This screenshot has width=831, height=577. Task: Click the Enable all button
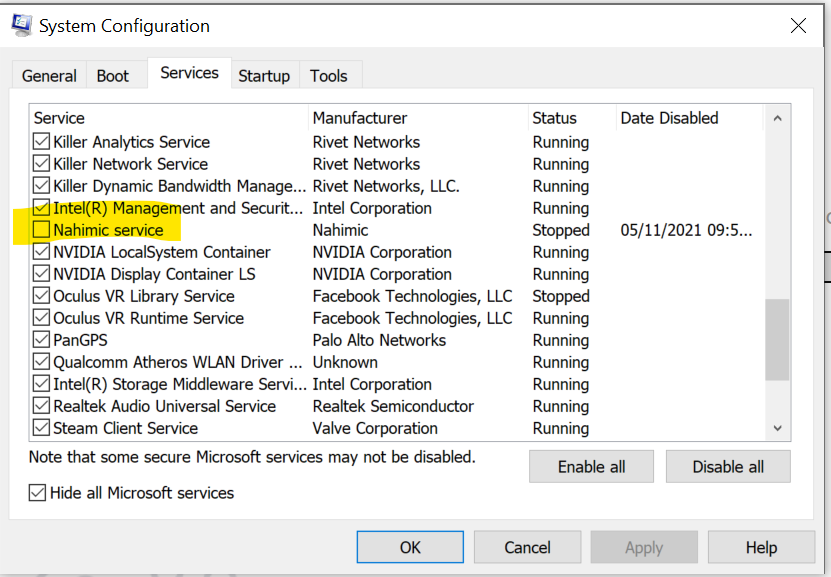pyautogui.click(x=591, y=467)
